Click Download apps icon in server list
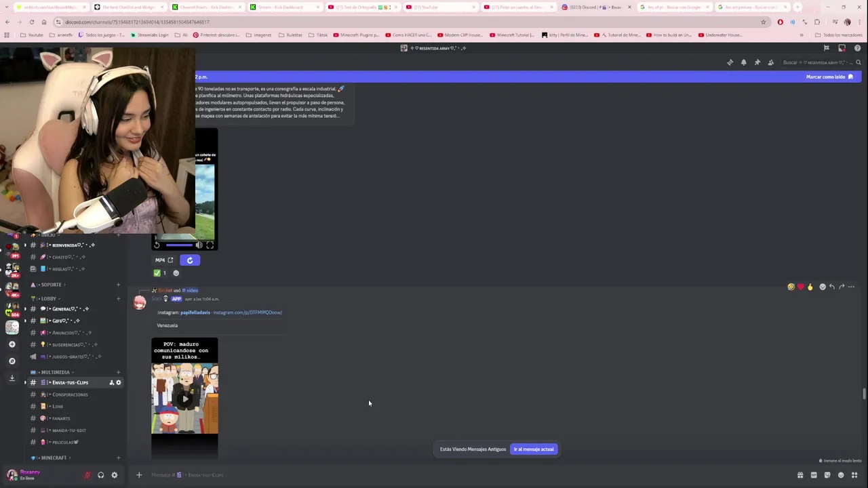The height and width of the screenshot is (488, 868). (12, 378)
